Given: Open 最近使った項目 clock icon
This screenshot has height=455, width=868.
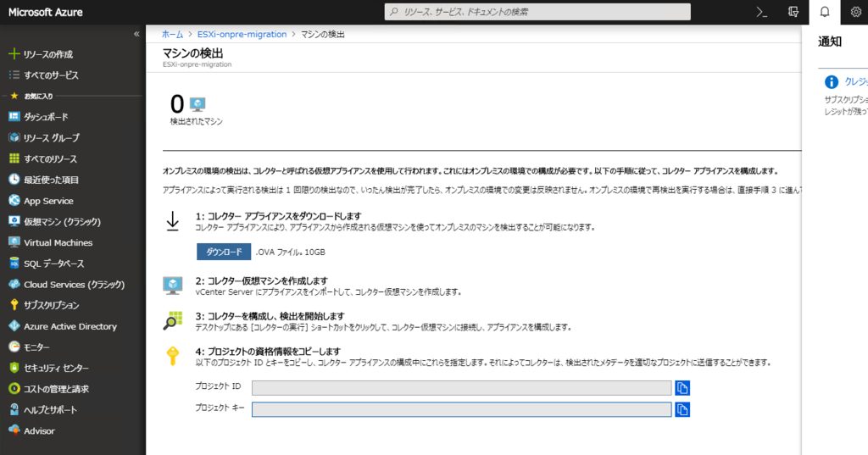Looking at the screenshot, I should pos(14,180).
